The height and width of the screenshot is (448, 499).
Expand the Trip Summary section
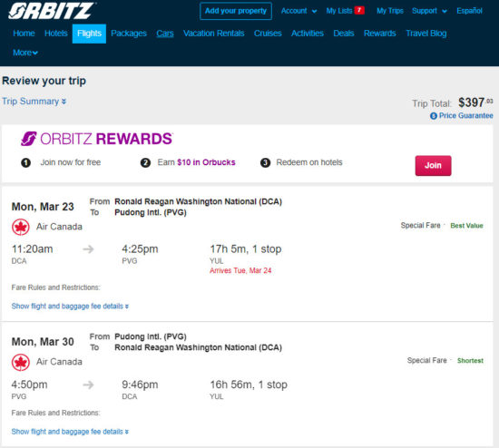(x=34, y=102)
